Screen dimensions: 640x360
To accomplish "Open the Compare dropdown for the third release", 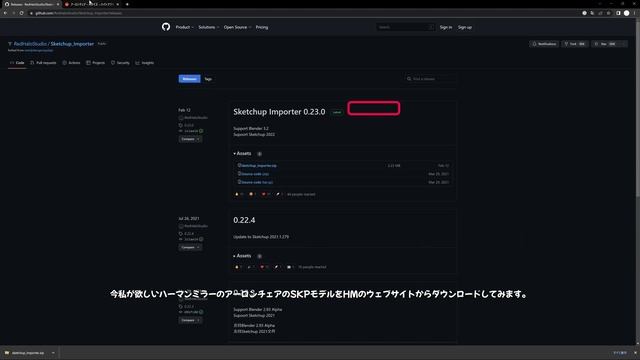I will pos(190,320).
